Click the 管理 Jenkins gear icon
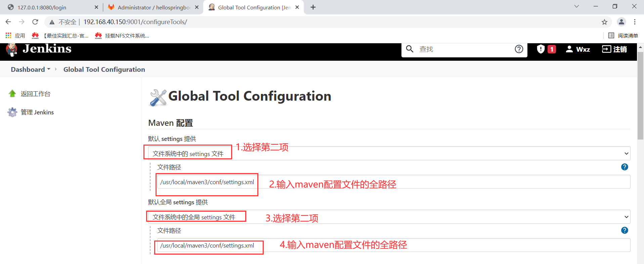Viewport: 644px width, 264px height. coord(12,112)
